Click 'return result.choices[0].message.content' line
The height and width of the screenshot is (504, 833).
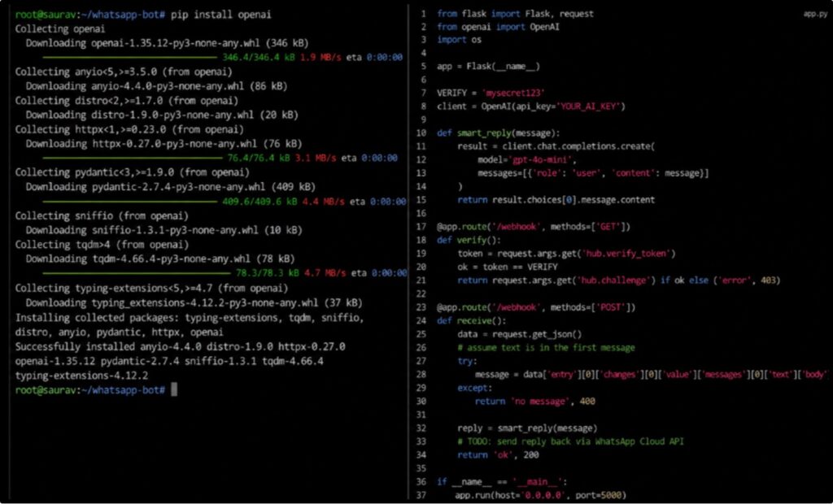(556, 200)
